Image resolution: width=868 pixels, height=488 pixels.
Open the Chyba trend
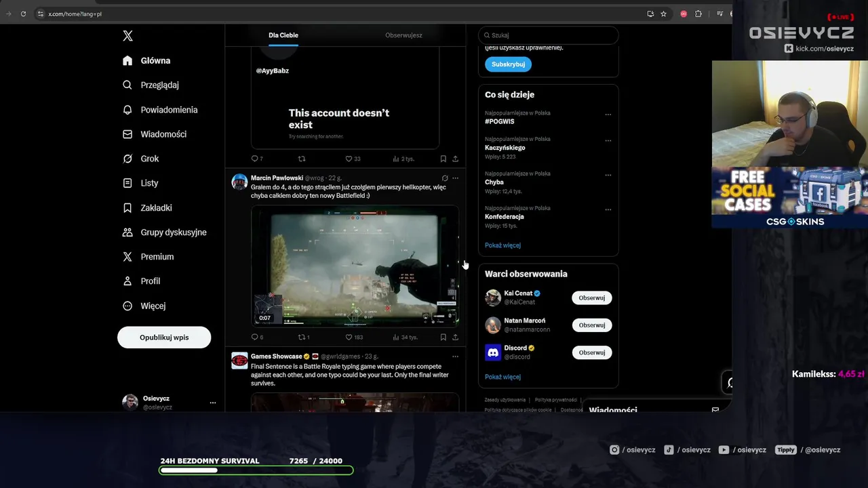(494, 182)
